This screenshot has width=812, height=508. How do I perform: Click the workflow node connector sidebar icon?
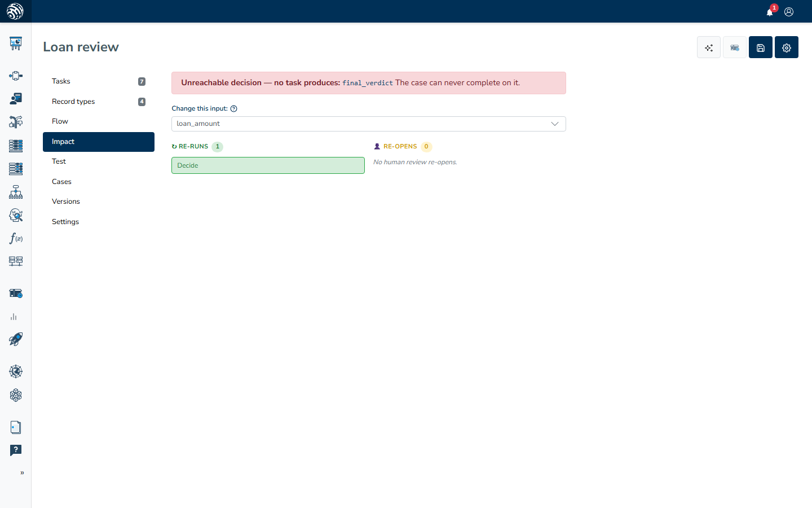pyautogui.click(x=16, y=76)
